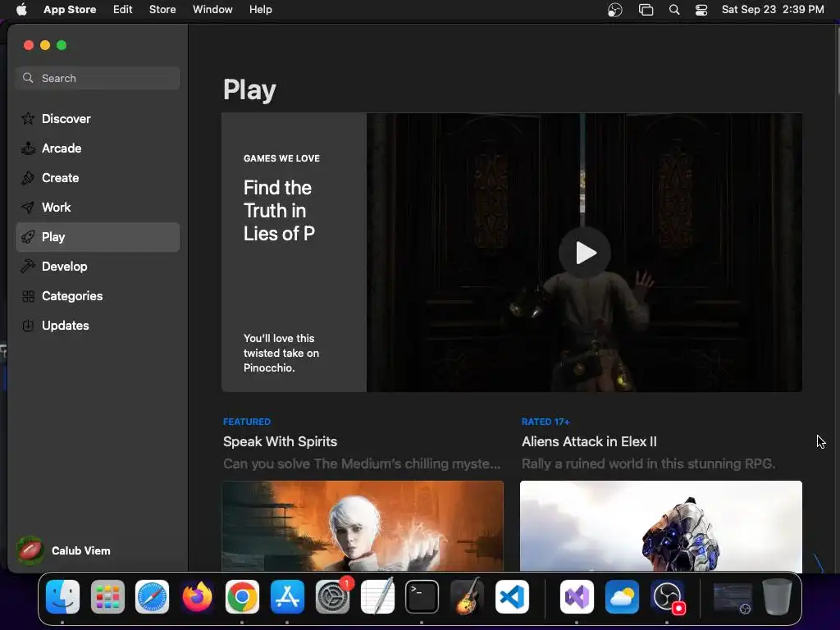Open TextEdit from the Dock
The image size is (840, 630).
[377, 597]
